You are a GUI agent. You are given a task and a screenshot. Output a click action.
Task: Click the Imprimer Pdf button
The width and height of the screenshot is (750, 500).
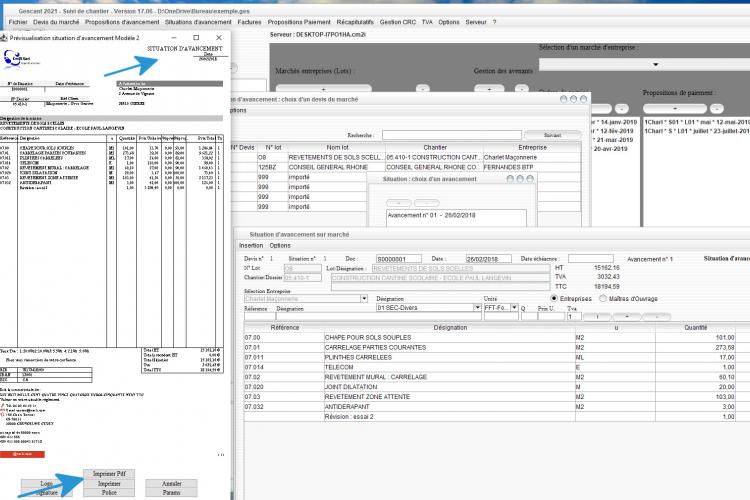pyautogui.click(x=109, y=474)
